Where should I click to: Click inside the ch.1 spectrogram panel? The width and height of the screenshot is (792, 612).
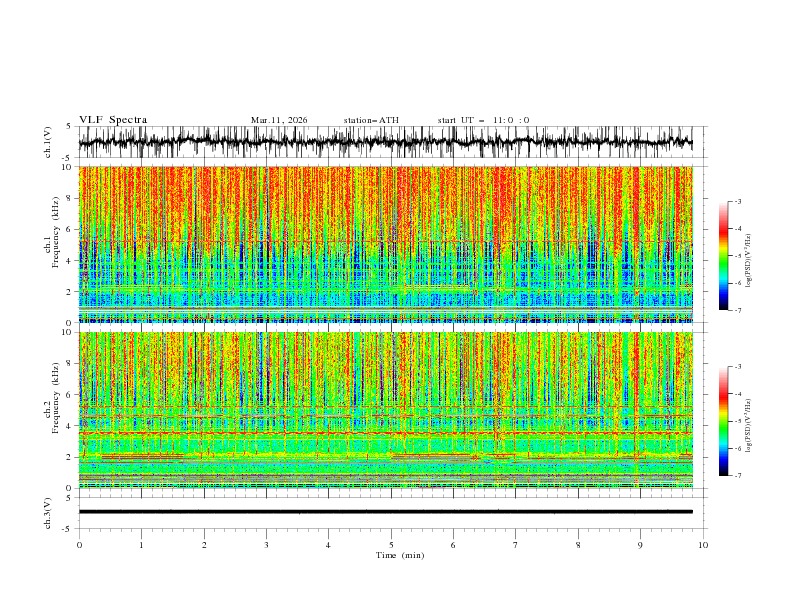tap(386, 244)
